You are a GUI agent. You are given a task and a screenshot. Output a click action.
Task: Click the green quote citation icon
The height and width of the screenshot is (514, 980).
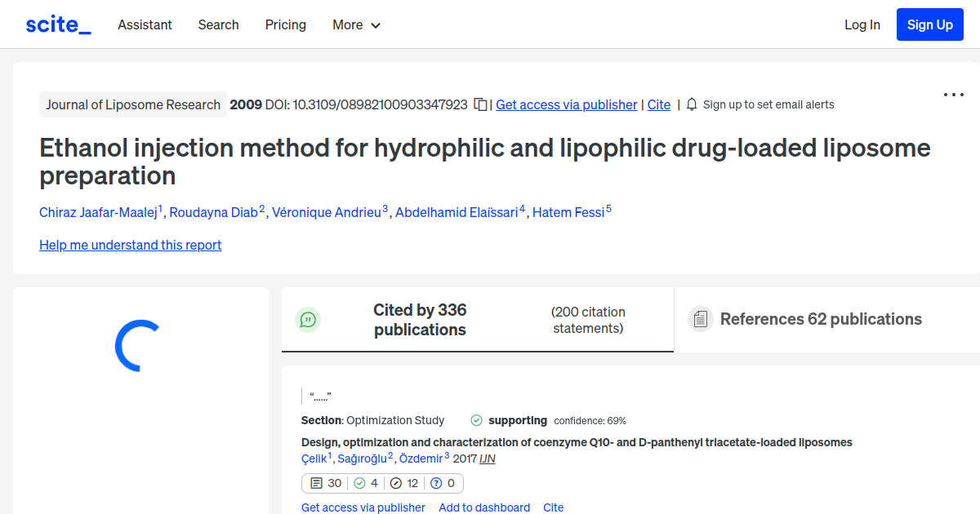tap(308, 319)
